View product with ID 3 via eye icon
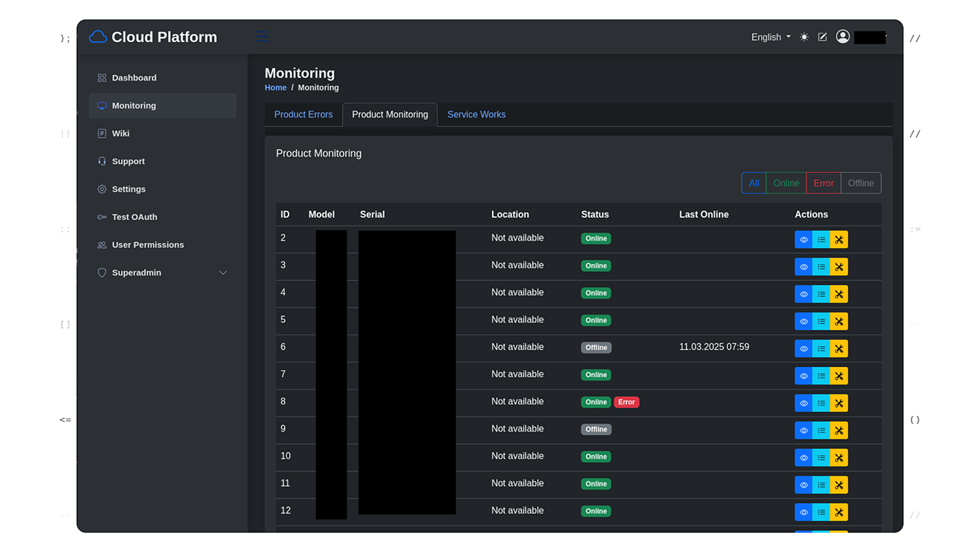980x552 pixels. (804, 267)
